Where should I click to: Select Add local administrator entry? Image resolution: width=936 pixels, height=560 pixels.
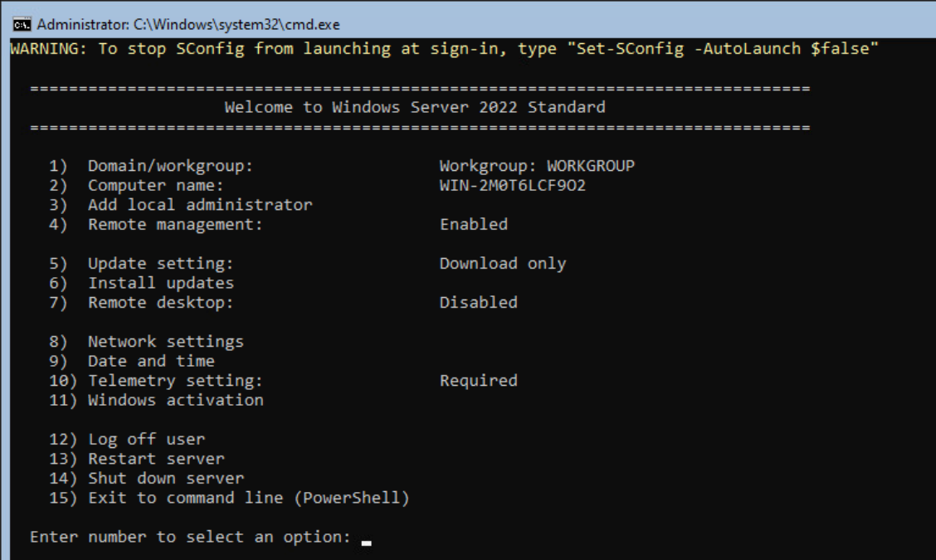click(199, 205)
